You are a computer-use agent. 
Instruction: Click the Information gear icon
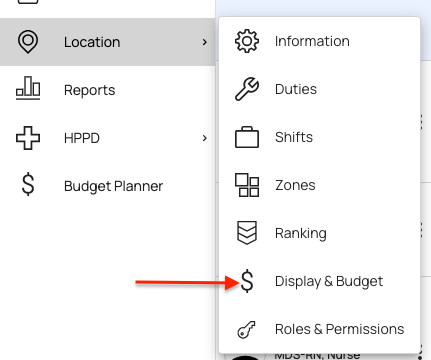pos(247,41)
